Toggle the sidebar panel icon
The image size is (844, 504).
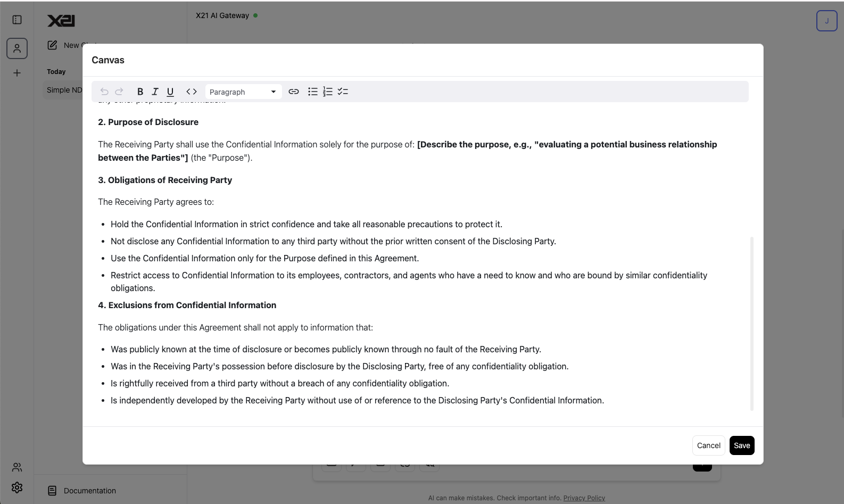[x=17, y=20]
